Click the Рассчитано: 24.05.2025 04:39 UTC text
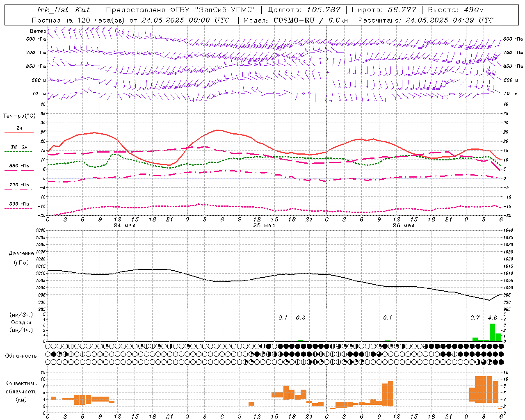 coord(426,20)
